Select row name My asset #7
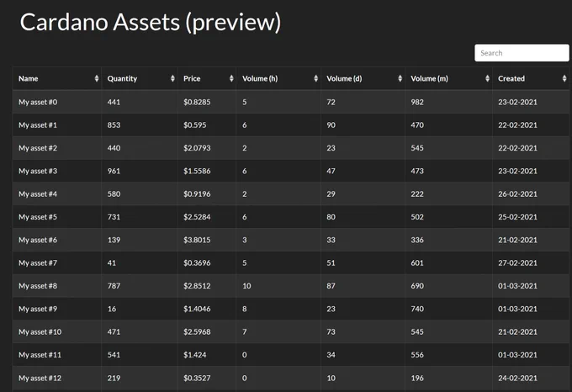Viewport: 572px width, 392px height. (x=38, y=263)
